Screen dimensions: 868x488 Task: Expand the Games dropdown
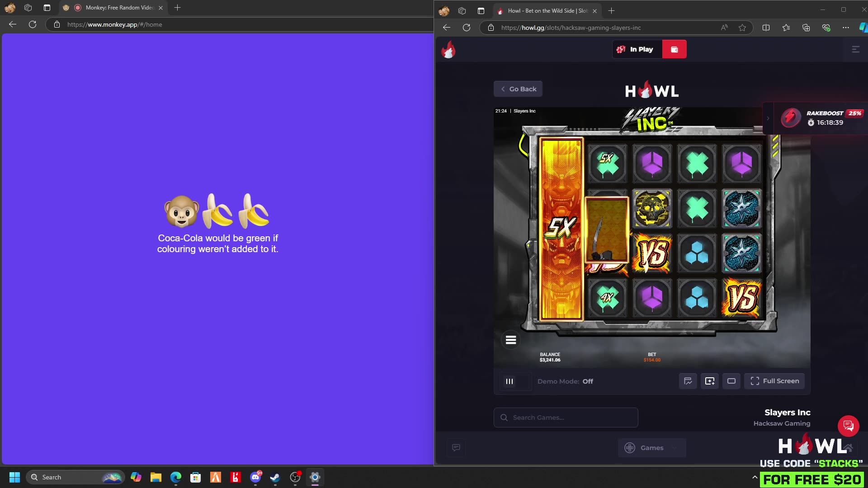tap(651, 447)
